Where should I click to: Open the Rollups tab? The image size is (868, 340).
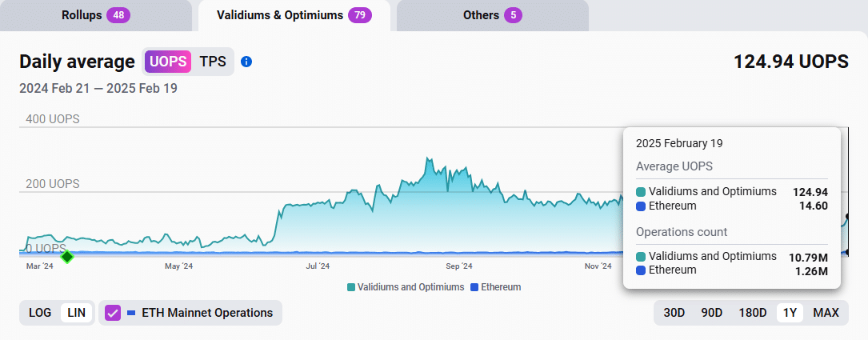pyautogui.click(x=96, y=15)
